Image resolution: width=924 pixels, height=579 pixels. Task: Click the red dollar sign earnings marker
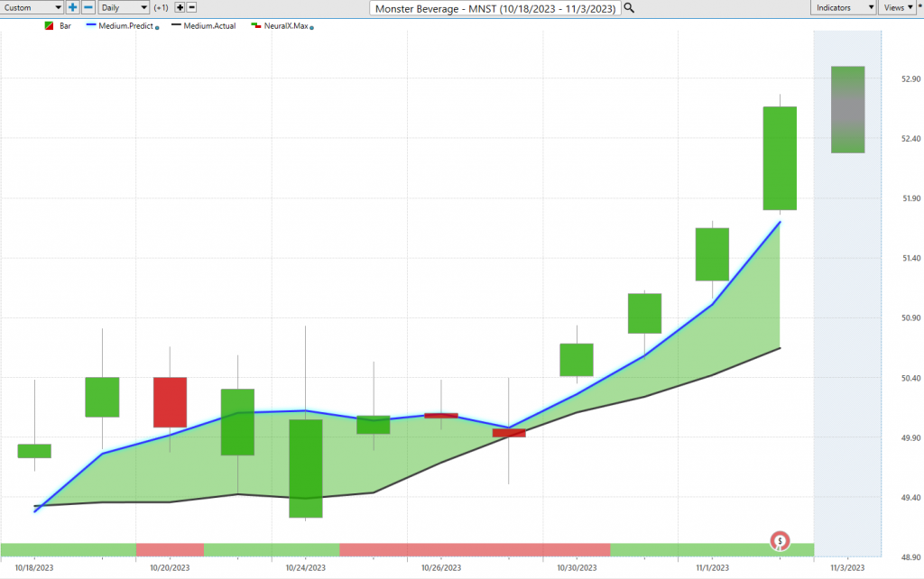(x=780, y=541)
